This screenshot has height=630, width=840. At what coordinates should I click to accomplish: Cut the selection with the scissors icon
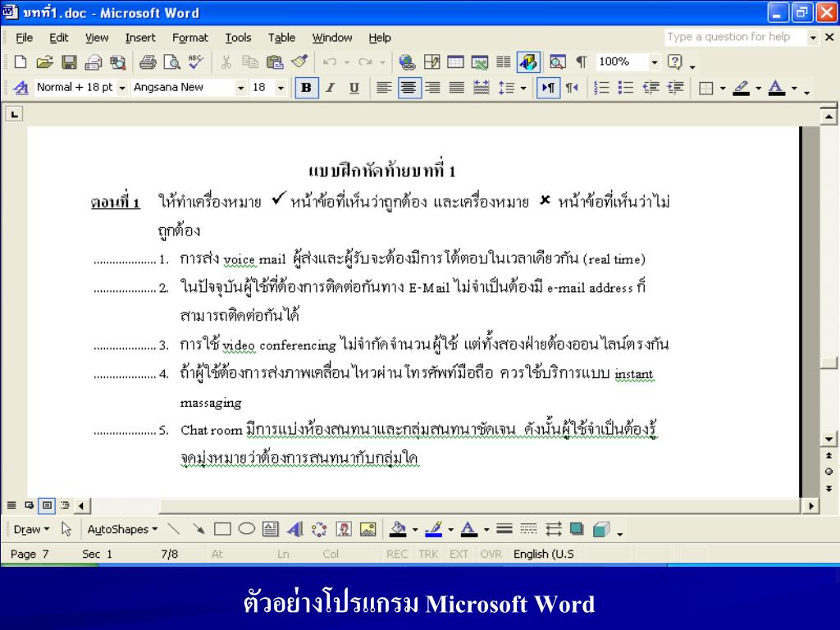[x=226, y=62]
